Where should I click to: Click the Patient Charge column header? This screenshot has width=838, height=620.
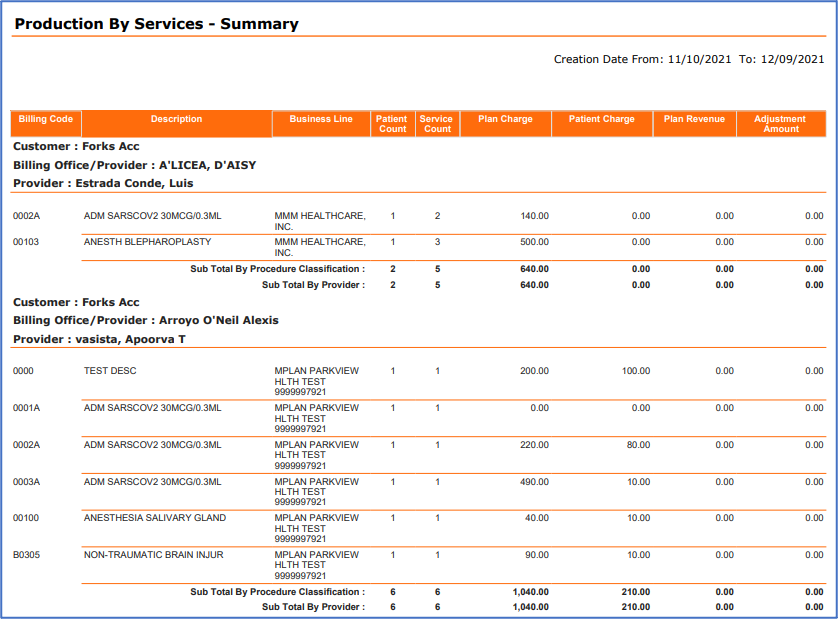pyautogui.click(x=601, y=120)
